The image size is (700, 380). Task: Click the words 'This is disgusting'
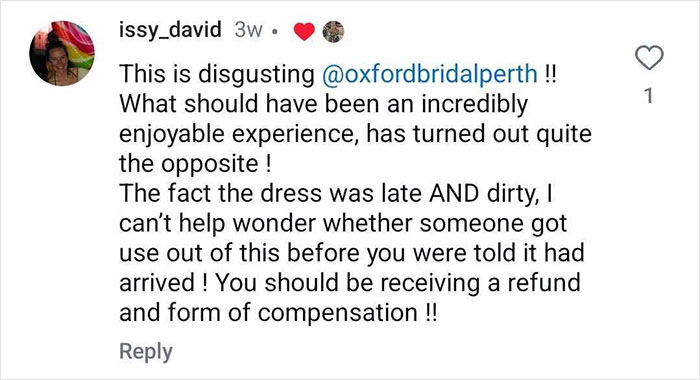point(217,74)
